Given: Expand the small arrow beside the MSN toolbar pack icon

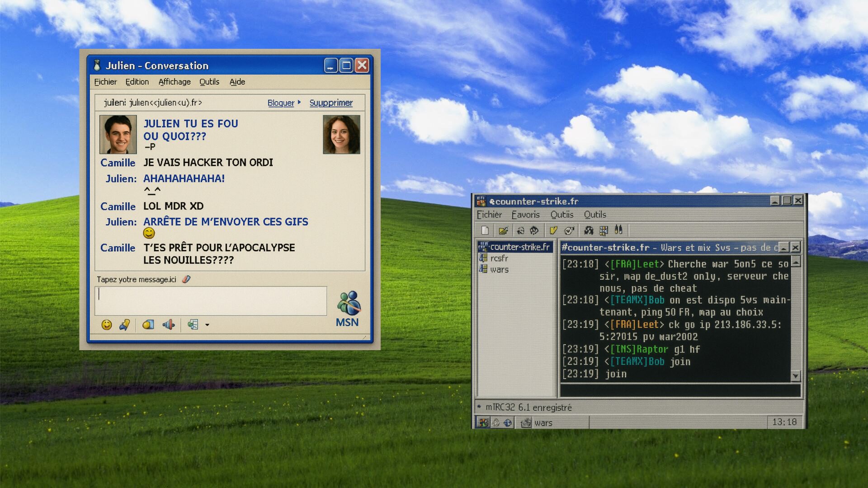Looking at the screenshot, I should pos(207,325).
